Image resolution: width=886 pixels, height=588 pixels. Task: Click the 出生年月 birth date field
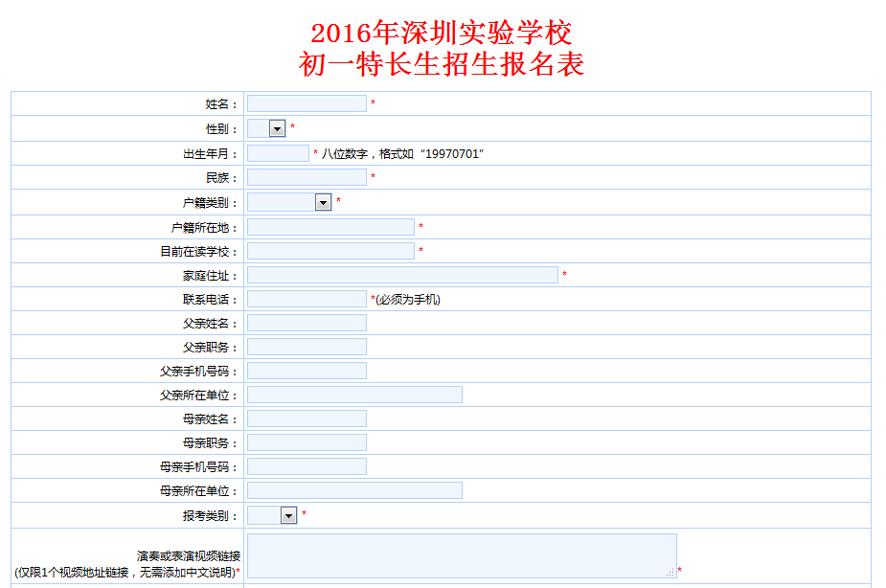[x=278, y=153]
